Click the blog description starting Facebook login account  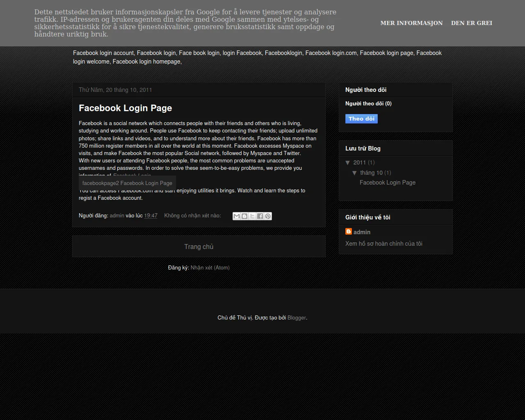pos(257,57)
